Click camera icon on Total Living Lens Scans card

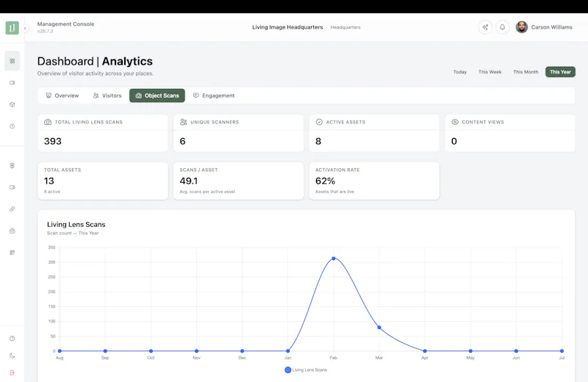tap(48, 122)
